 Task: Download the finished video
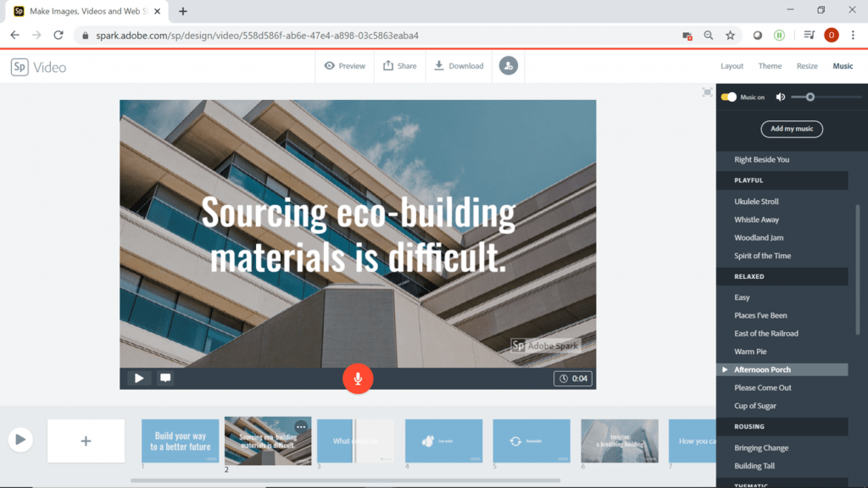[459, 65]
